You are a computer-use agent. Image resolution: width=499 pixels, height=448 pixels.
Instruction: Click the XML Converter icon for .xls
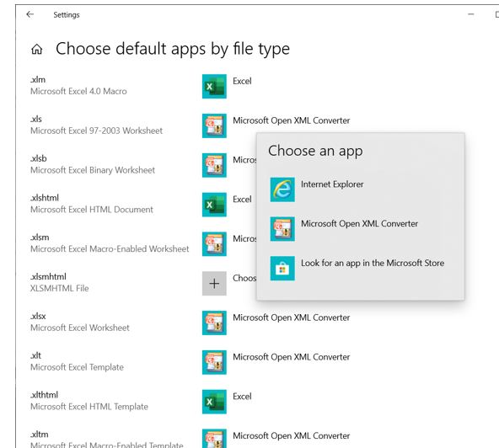[x=214, y=126]
